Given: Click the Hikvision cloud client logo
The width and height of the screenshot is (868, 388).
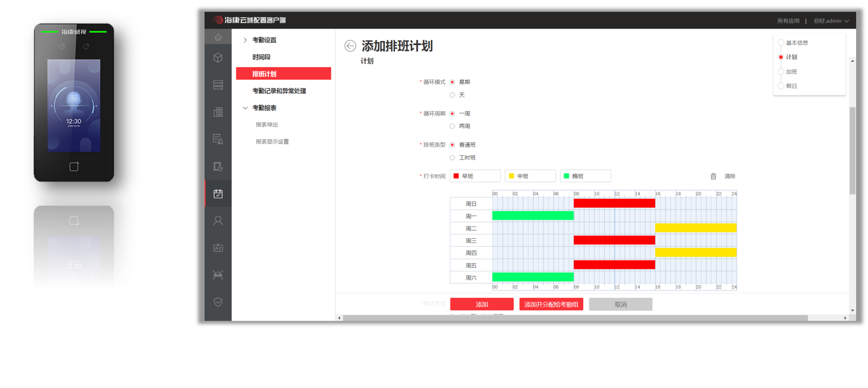Looking at the screenshot, I should (x=249, y=20).
